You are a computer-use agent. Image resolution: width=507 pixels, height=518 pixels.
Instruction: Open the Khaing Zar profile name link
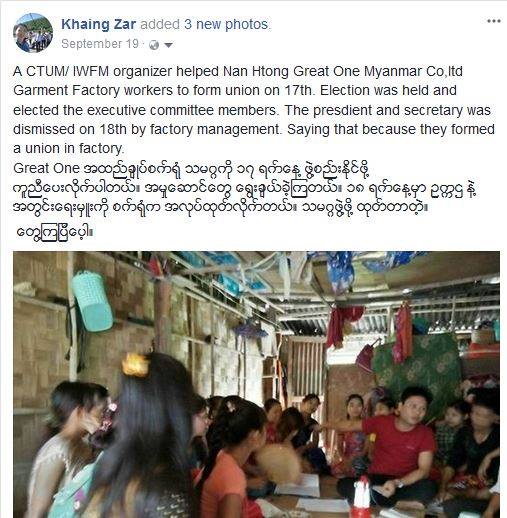[98, 24]
